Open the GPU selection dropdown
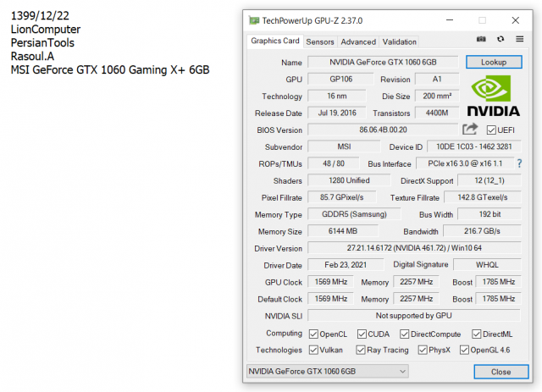This screenshot has width=542, height=392. click(x=328, y=372)
